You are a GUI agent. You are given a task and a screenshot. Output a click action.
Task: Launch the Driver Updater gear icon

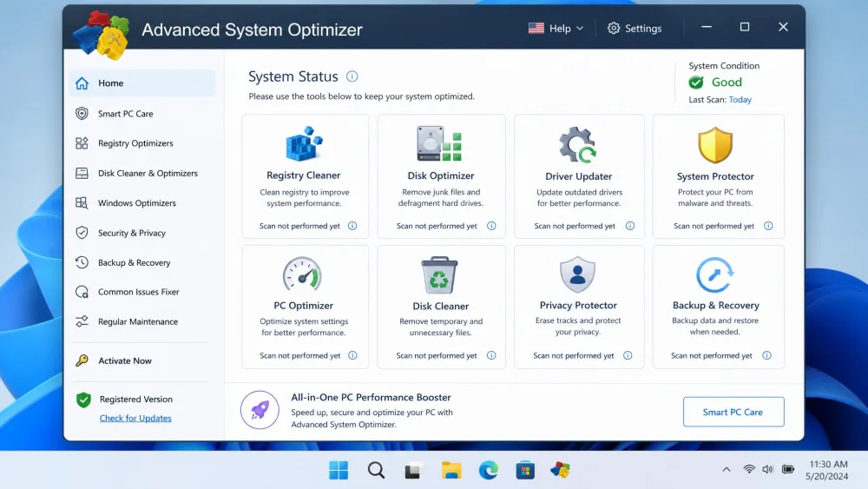click(x=578, y=145)
